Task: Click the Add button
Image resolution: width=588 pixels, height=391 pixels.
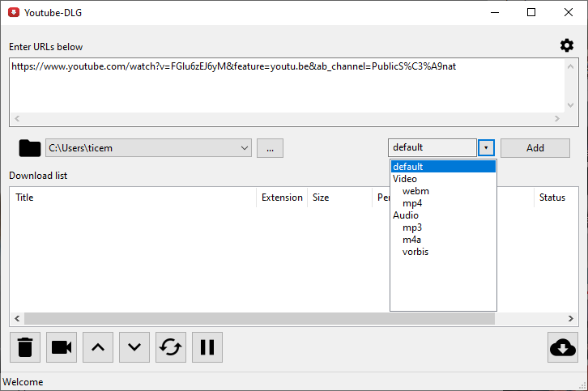Action: [535, 148]
